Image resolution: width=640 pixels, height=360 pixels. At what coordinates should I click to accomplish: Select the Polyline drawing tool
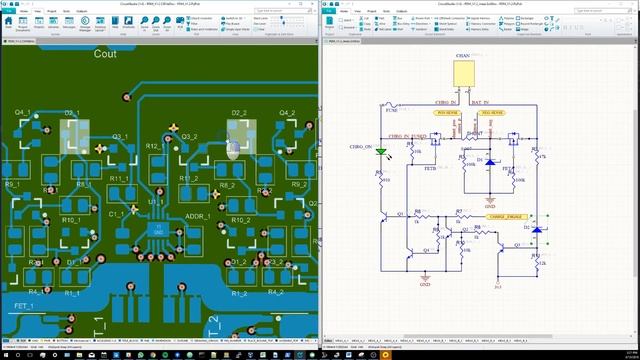[506, 18]
